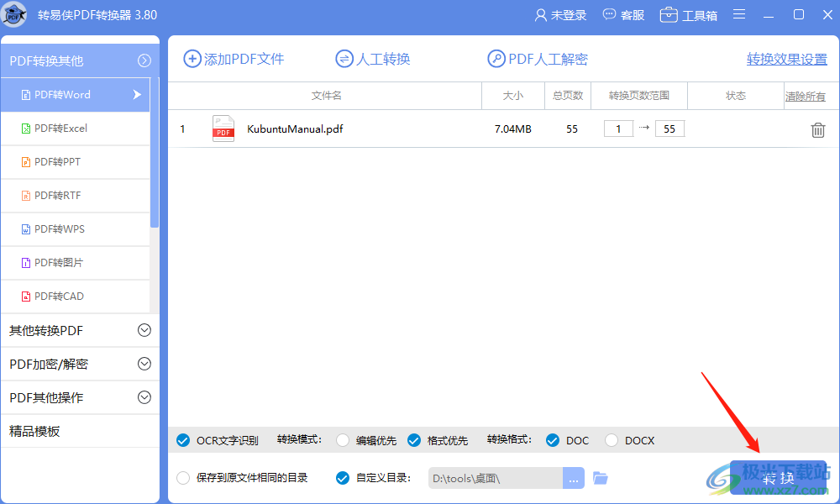This screenshot has height=504, width=840.
Task: Start 人工转换 manual conversion service
Action: (372, 59)
